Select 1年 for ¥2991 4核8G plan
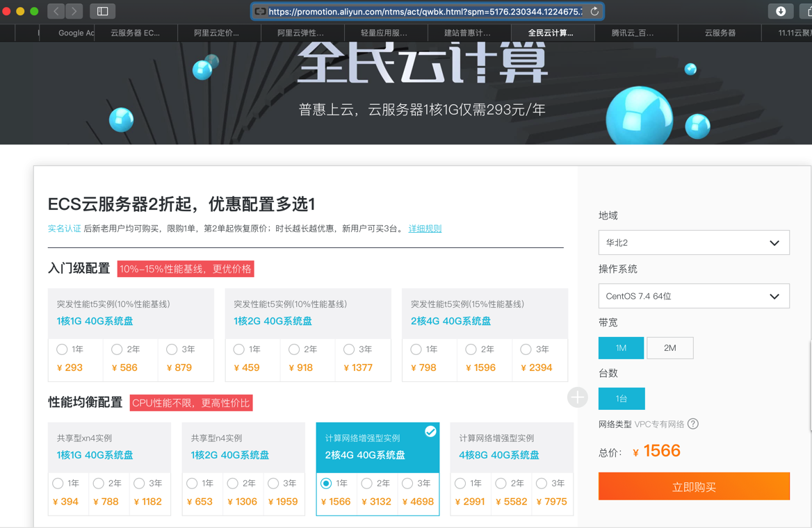The image size is (812, 528). pyautogui.click(x=460, y=483)
